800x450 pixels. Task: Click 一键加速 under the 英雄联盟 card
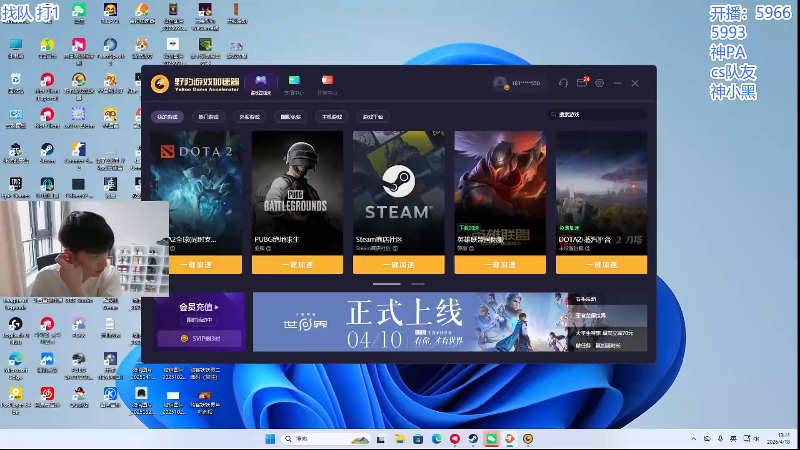(500, 265)
